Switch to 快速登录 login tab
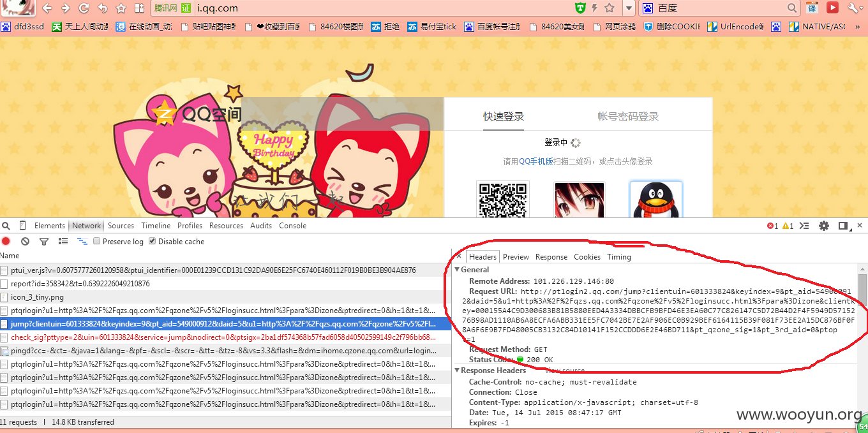 point(504,116)
